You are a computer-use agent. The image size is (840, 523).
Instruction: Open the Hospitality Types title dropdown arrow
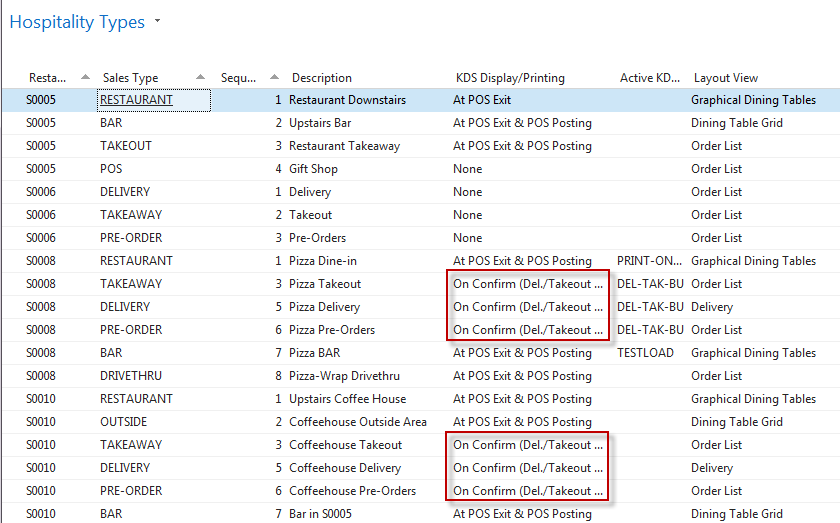158,22
